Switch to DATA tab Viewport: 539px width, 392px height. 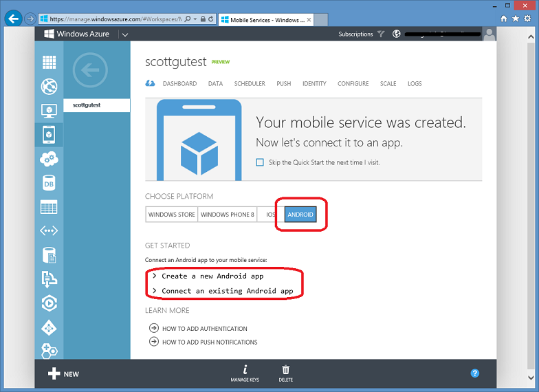[x=216, y=84]
